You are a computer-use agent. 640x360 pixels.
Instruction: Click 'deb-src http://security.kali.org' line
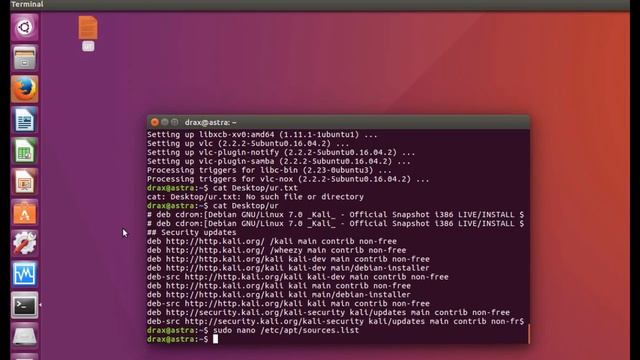336,321
